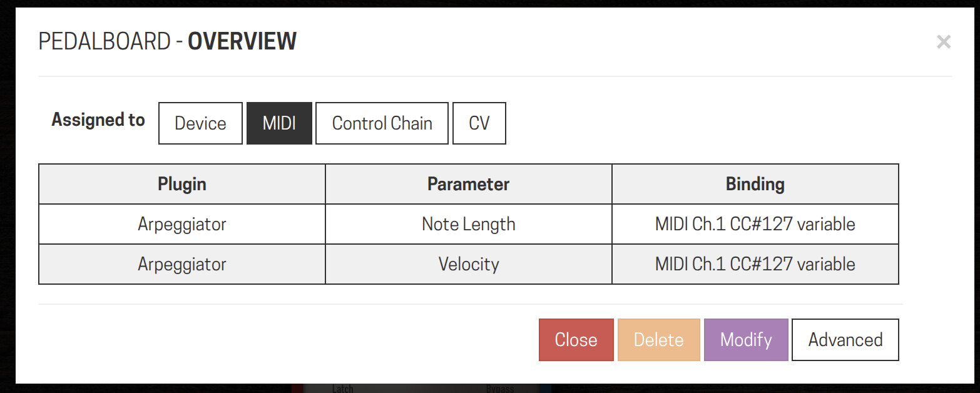Click the Pedalboard Overview title
Image resolution: width=980 pixels, height=393 pixels.
point(168,41)
